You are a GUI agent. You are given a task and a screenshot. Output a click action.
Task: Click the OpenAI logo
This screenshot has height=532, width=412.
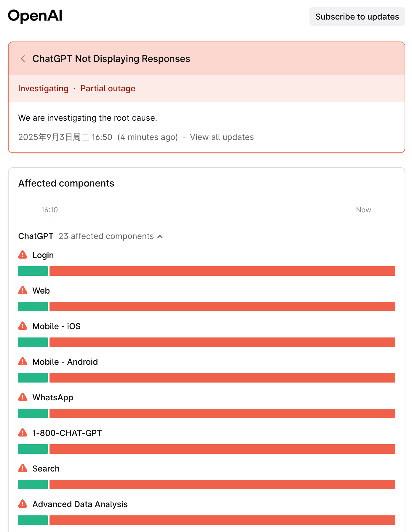point(35,16)
